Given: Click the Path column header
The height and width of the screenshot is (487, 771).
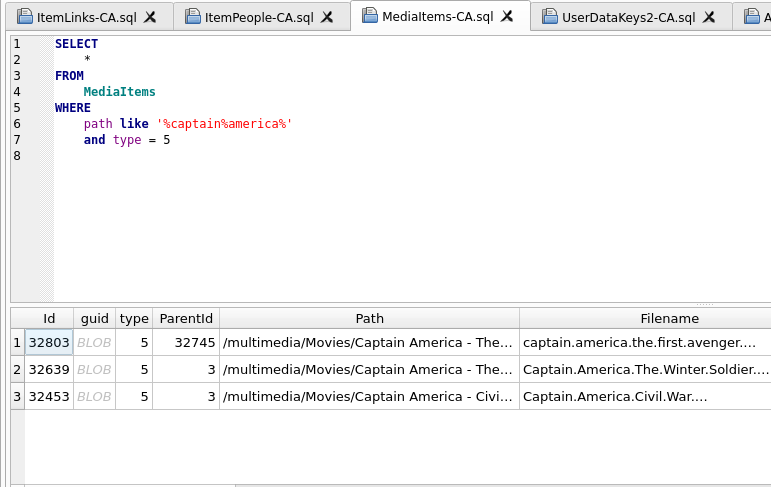Looking at the screenshot, I should click(x=369, y=318).
